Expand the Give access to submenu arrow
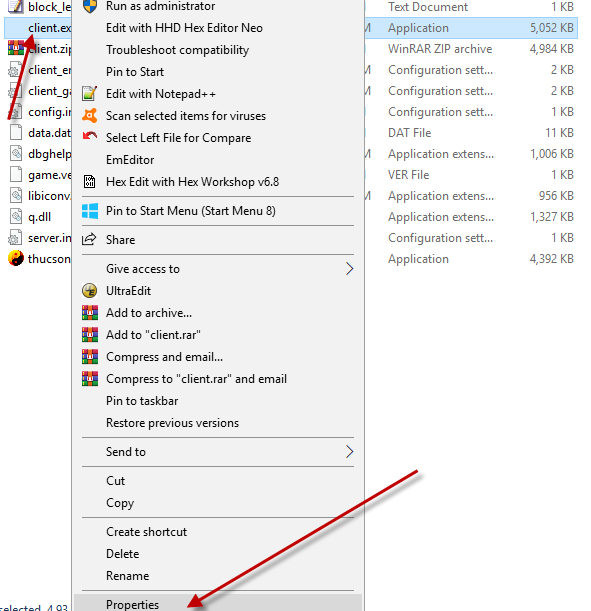 point(349,268)
